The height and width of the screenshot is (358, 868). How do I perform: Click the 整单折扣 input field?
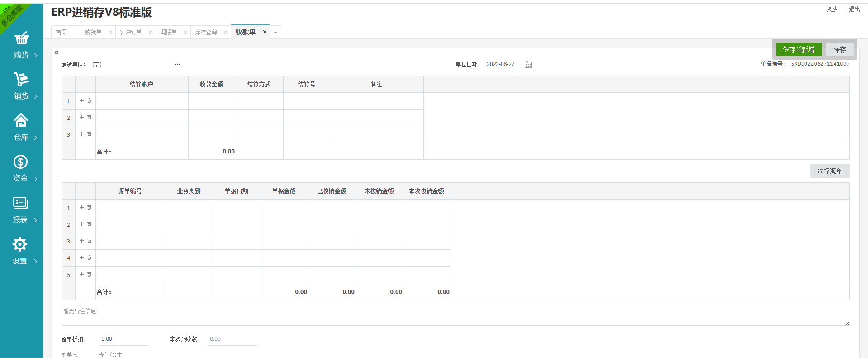(123, 339)
